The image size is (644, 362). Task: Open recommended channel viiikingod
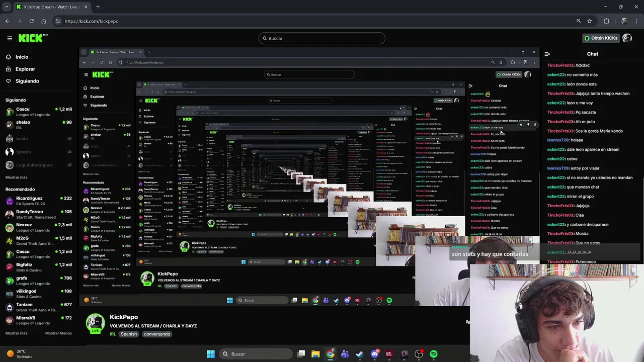(x=39, y=294)
